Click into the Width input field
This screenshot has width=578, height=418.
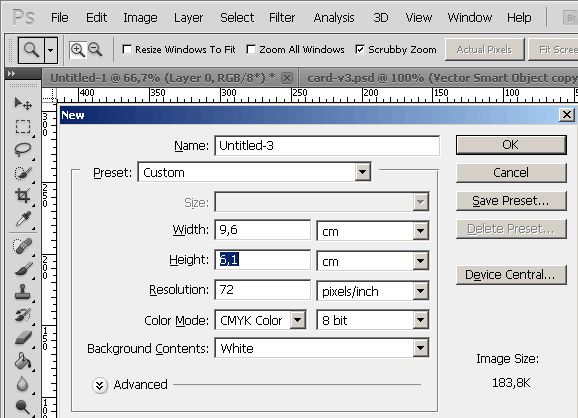[262, 230]
